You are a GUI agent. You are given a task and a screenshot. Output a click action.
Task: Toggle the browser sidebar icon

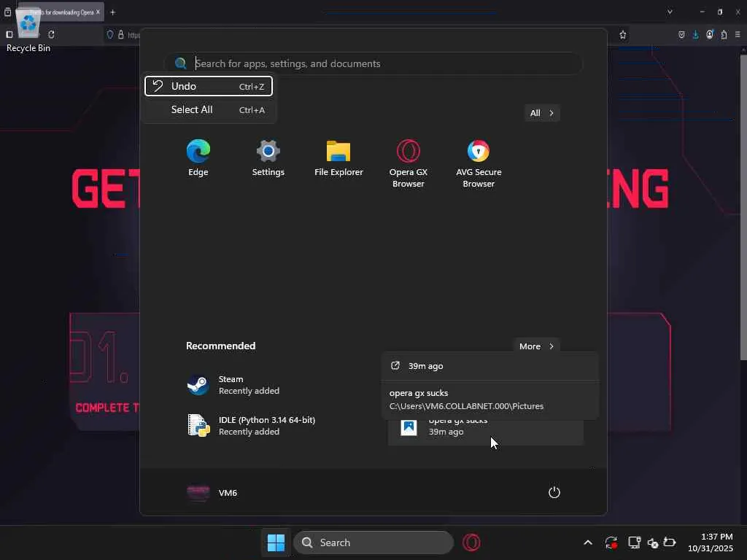point(9,34)
